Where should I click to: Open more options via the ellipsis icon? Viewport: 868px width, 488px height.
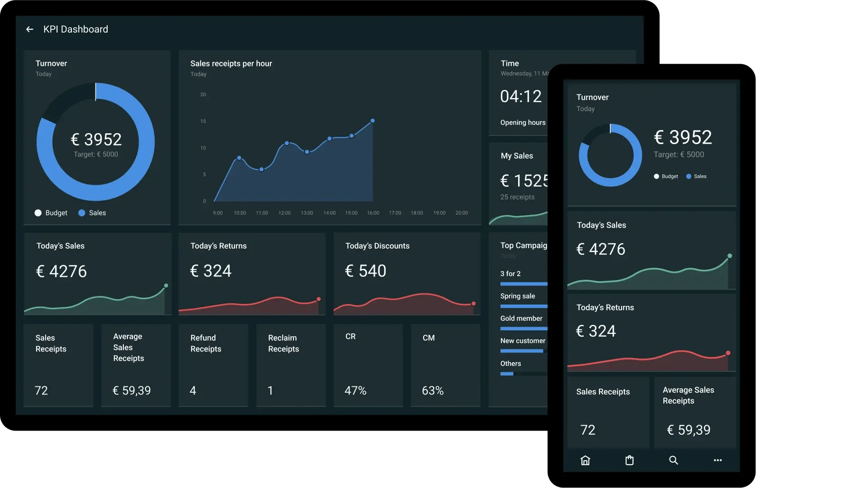pos(717,460)
